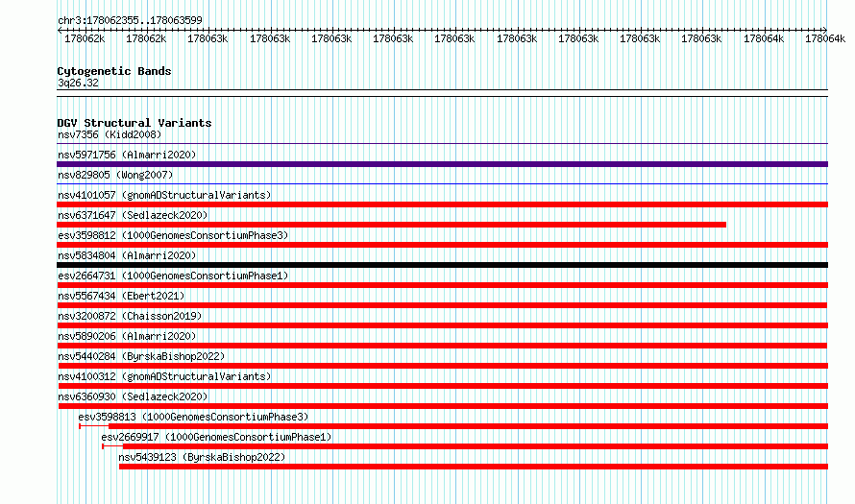The width and height of the screenshot is (855, 504).
Task: Select the purple nsv5971756 Almarri2020 variant bar
Action: [442, 164]
